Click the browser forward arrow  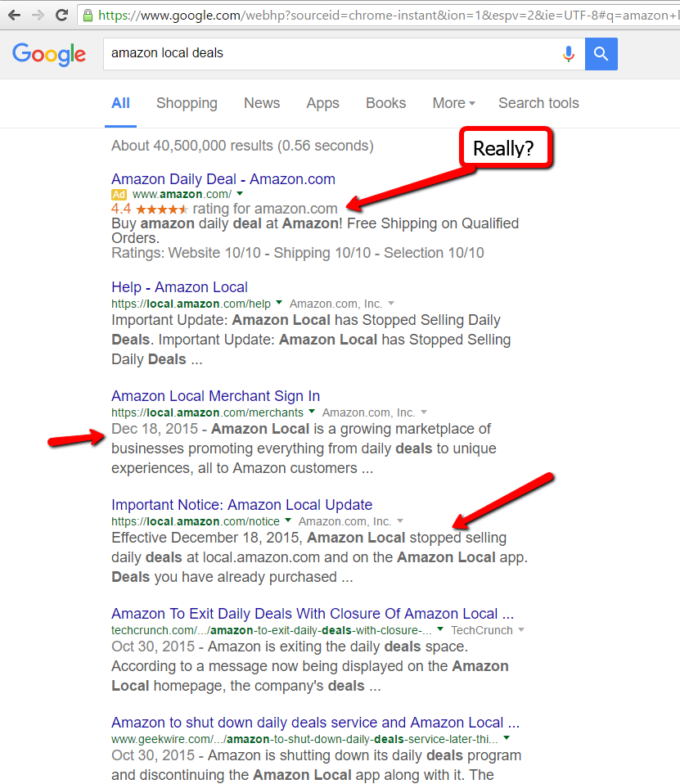(x=38, y=15)
